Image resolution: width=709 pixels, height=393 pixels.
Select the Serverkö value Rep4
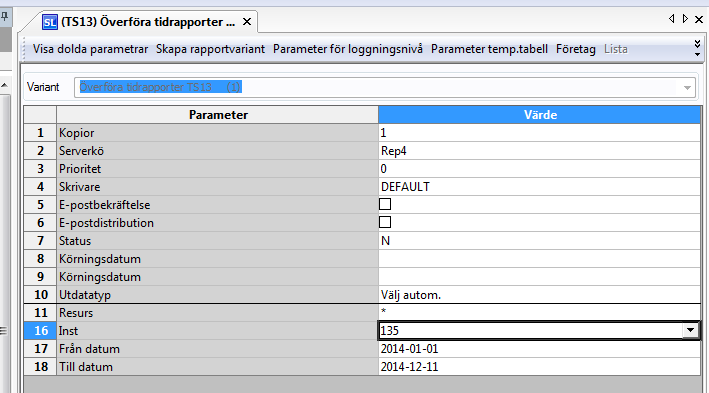[x=539, y=151]
